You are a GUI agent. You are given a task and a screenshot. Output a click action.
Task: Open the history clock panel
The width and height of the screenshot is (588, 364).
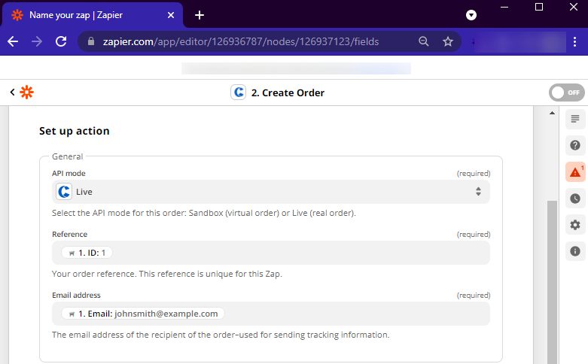point(575,199)
